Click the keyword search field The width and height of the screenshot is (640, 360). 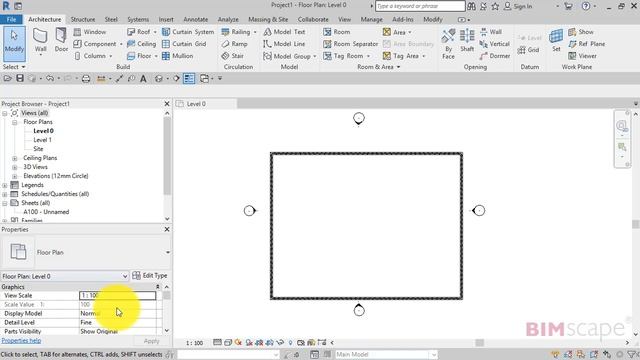pos(420,6)
